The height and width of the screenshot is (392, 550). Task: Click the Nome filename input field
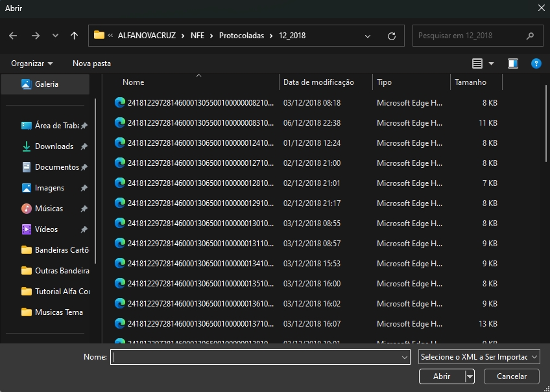coord(256,357)
